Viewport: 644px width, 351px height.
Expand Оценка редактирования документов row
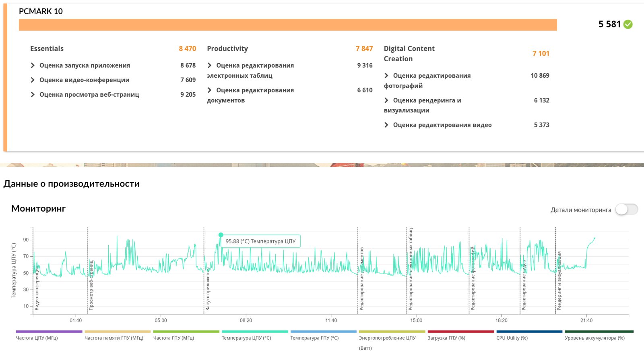click(210, 90)
